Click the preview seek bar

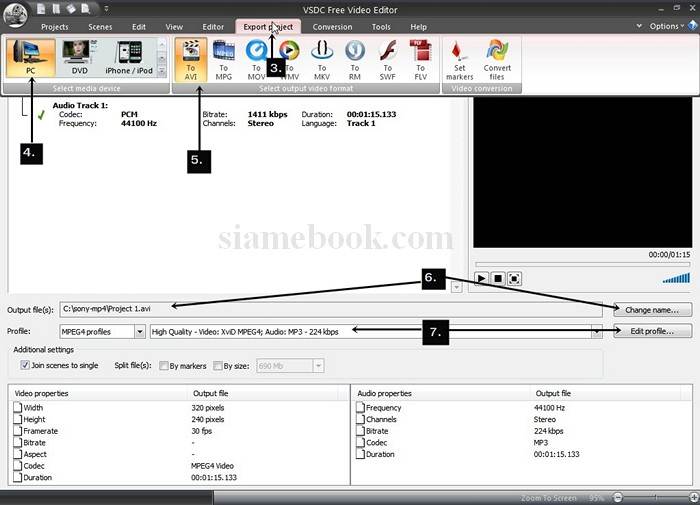[x=583, y=265]
